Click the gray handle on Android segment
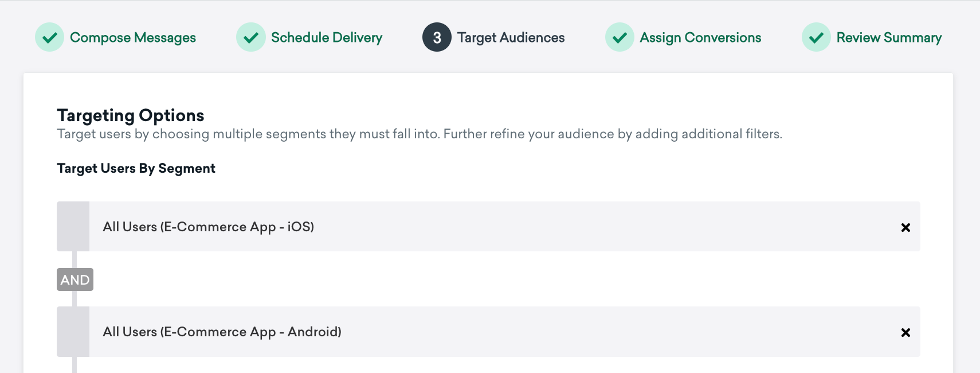Viewport: 980px width, 373px height. [x=73, y=331]
